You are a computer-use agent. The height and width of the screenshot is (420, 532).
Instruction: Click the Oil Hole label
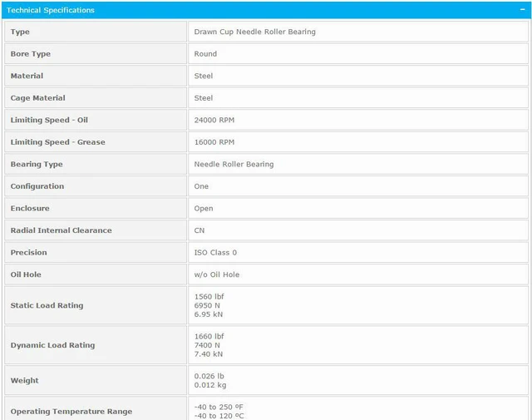pos(26,274)
